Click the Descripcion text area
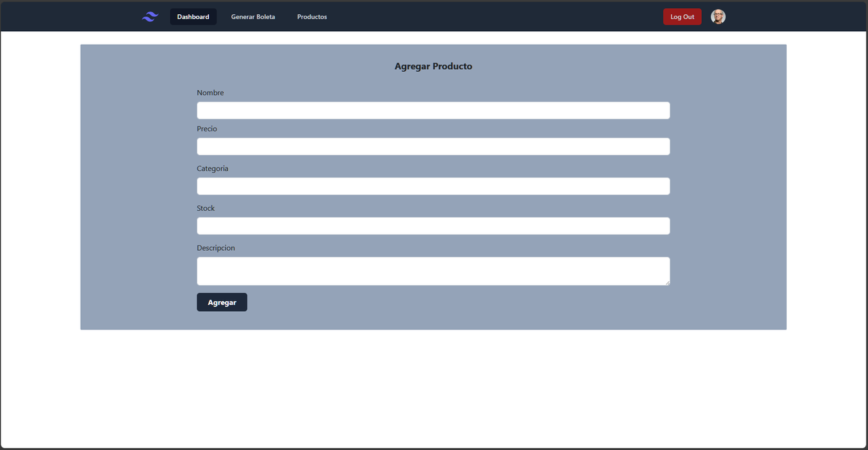Viewport: 868px width, 450px height. pos(433,270)
